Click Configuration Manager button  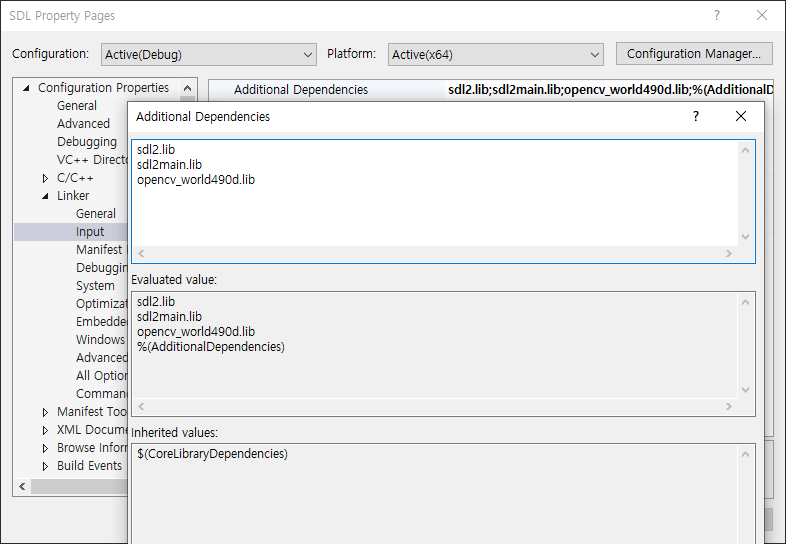[694, 54]
